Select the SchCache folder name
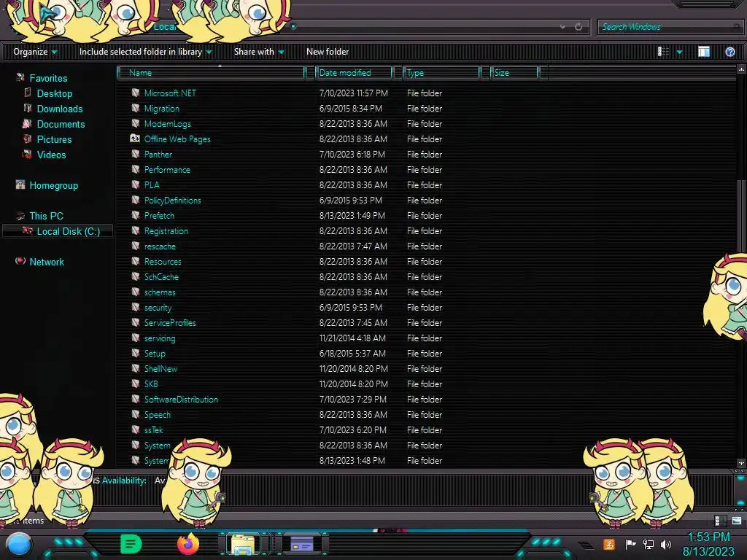Viewport: 747px width, 560px height. 161,276
